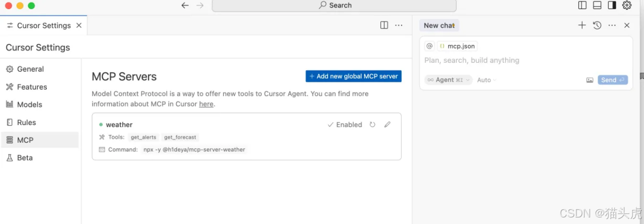This screenshot has height=224, width=644.
Task: Click the MCP Servers heading
Action: pyautogui.click(x=124, y=77)
